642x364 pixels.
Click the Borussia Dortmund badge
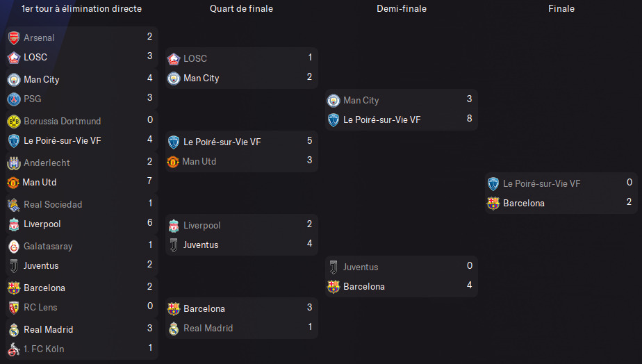[x=14, y=121]
